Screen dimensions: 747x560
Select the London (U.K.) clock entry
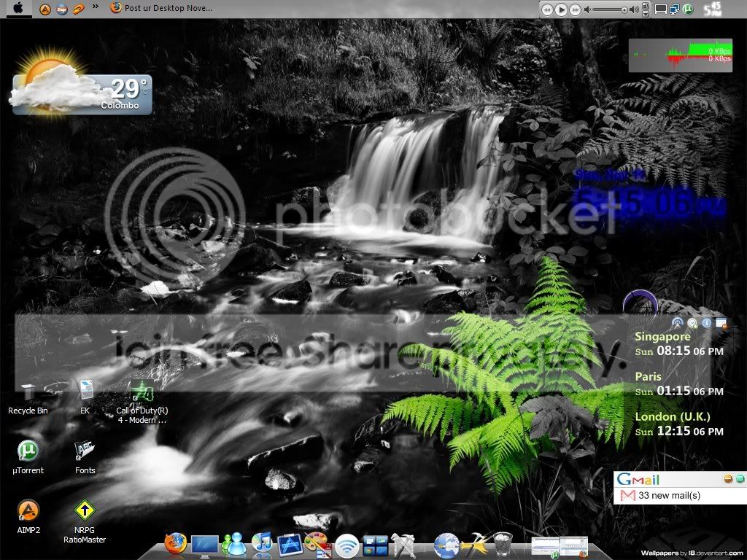(679, 424)
